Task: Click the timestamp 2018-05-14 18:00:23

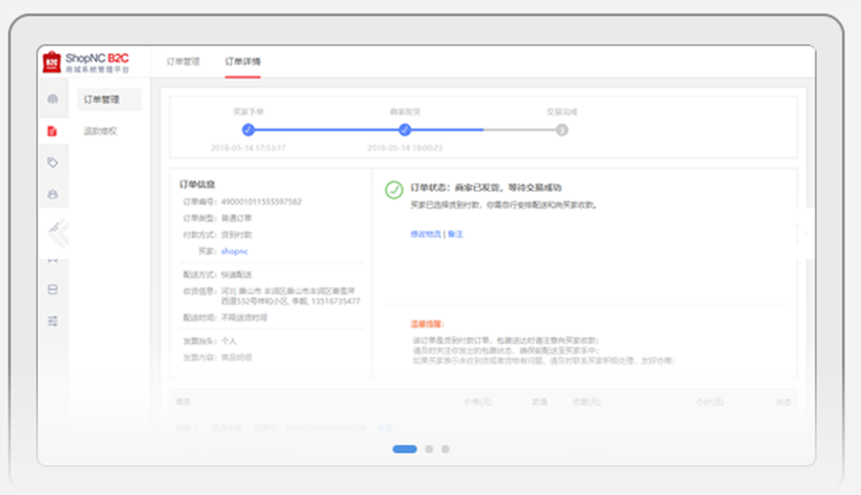Action: pos(405,148)
